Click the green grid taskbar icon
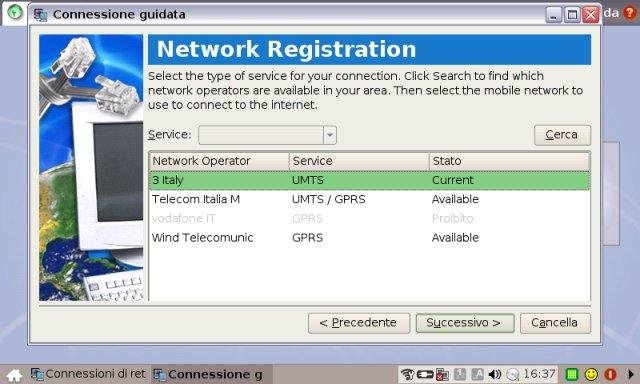Image resolution: width=640 pixels, height=384 pixels. point(572,374)
